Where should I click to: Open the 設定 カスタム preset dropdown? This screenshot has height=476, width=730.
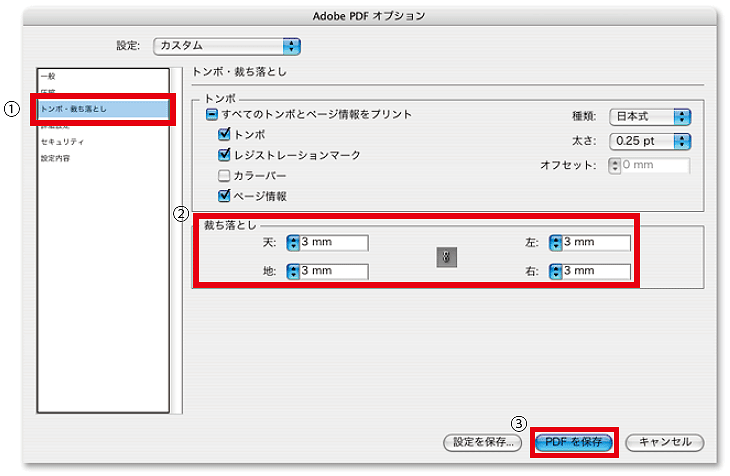click(227, 46)
